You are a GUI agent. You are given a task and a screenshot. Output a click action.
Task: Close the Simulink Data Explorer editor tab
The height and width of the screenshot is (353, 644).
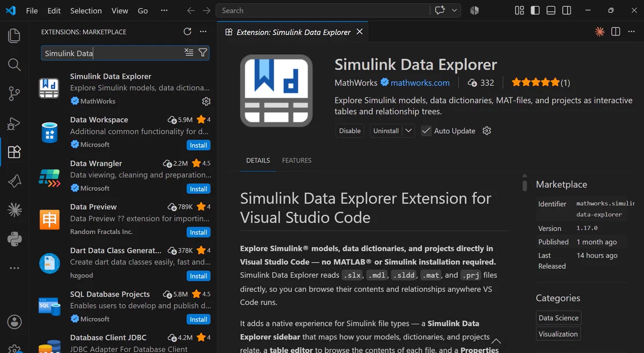(x=360, y=32)
